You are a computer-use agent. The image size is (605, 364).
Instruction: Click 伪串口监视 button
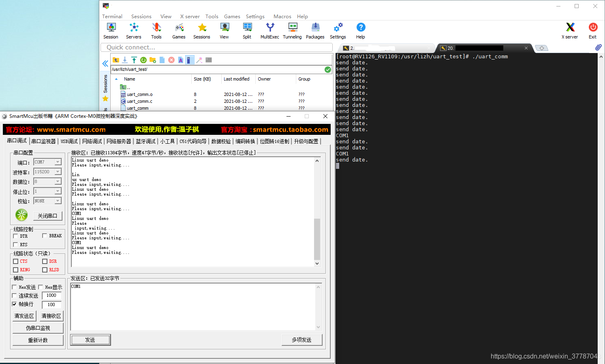pos(38,328)
